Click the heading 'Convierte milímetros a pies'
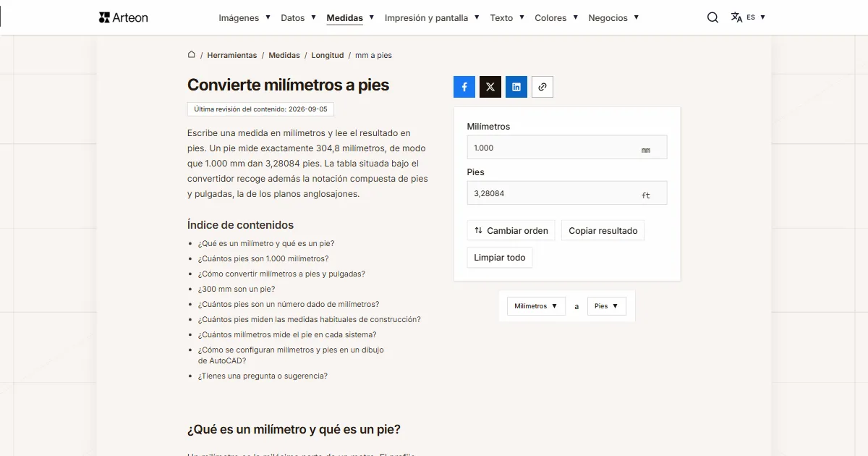This screenshot has height=456, width=868. (x=288, y=85)
